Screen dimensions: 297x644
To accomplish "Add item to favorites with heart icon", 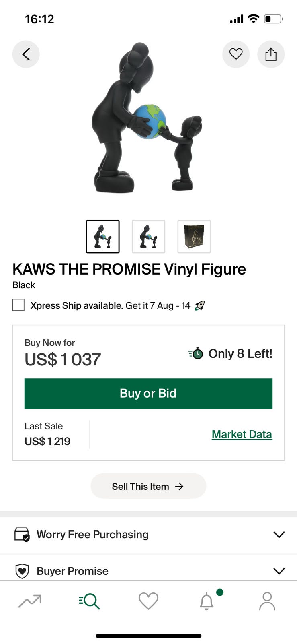I will coord(236,54).
